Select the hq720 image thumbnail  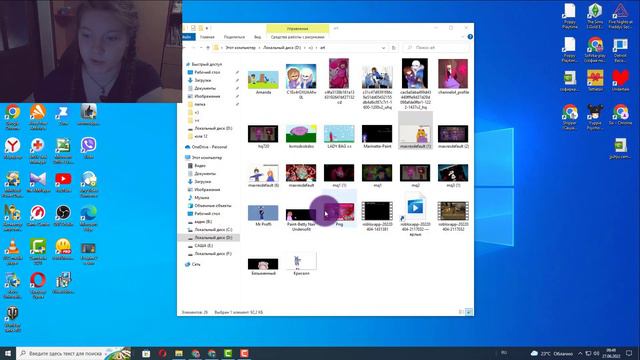point(263,136)
